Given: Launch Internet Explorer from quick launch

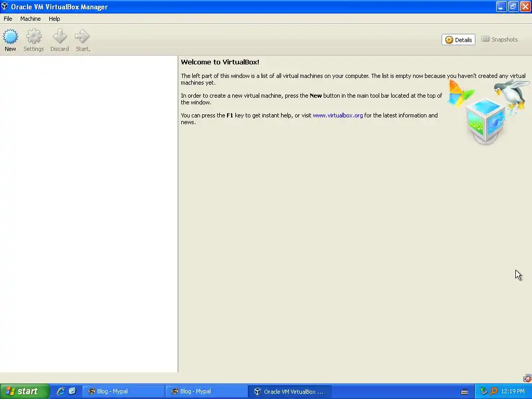Looking at the screenshot, I should [x=61, y=391].
